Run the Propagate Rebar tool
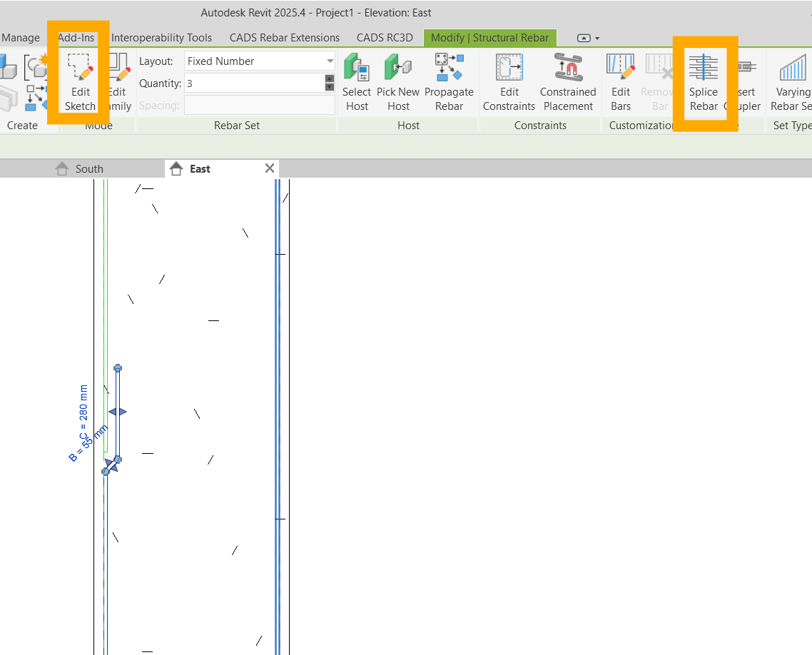This screenshot has width=812, height=655. tap(450, 81)
